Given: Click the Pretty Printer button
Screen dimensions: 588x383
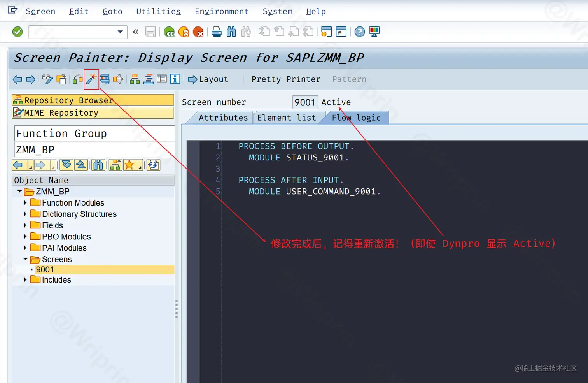Looking at the screenshot, I should click(x=286, y=79).
